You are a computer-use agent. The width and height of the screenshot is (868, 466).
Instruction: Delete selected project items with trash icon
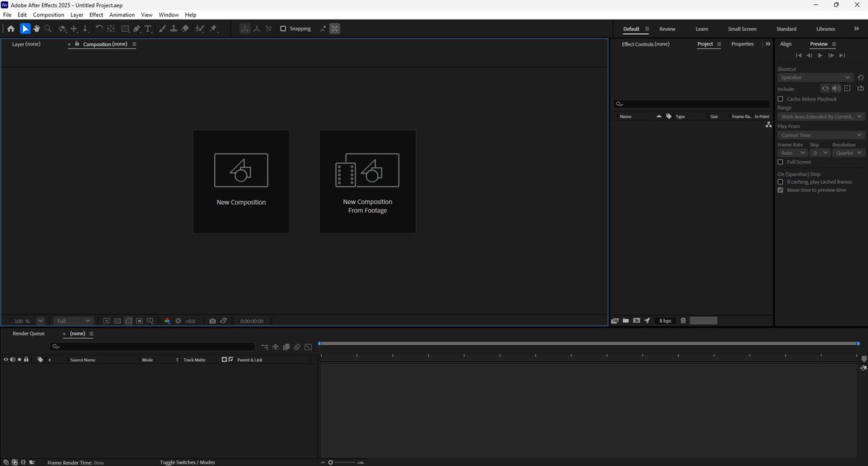point(684,321)
